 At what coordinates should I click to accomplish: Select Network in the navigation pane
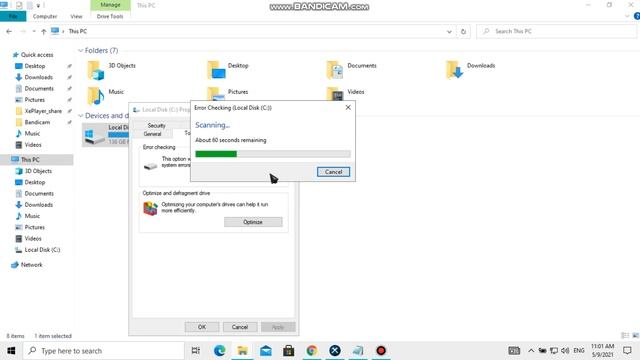pyautogui.click(x=31, y=265)
